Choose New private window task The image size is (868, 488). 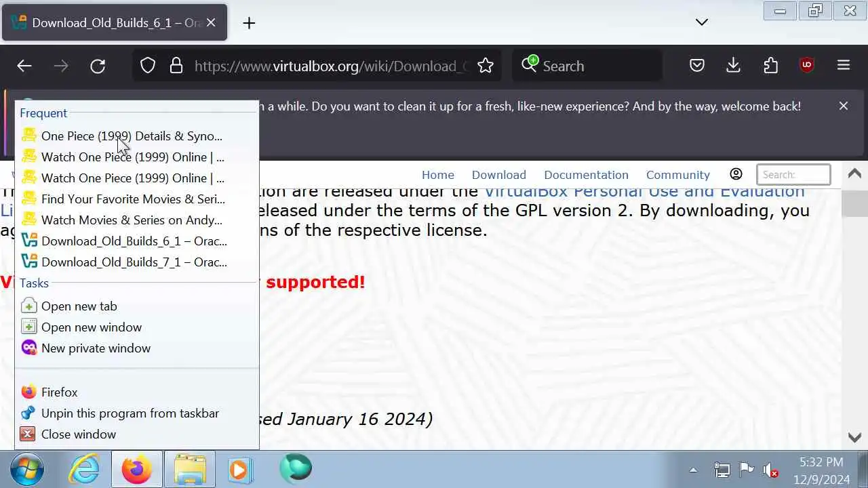point(136,348)
